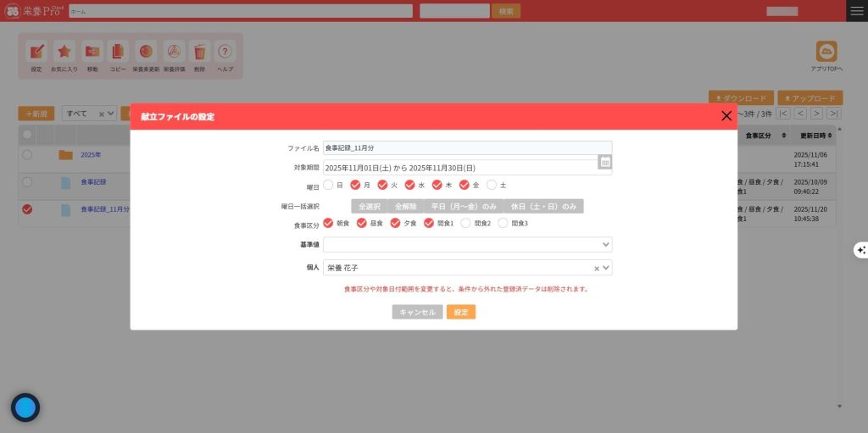Close the 献立ファイルの設定 dialog
The height and width of the screenshot is (433, 868).
726,116
